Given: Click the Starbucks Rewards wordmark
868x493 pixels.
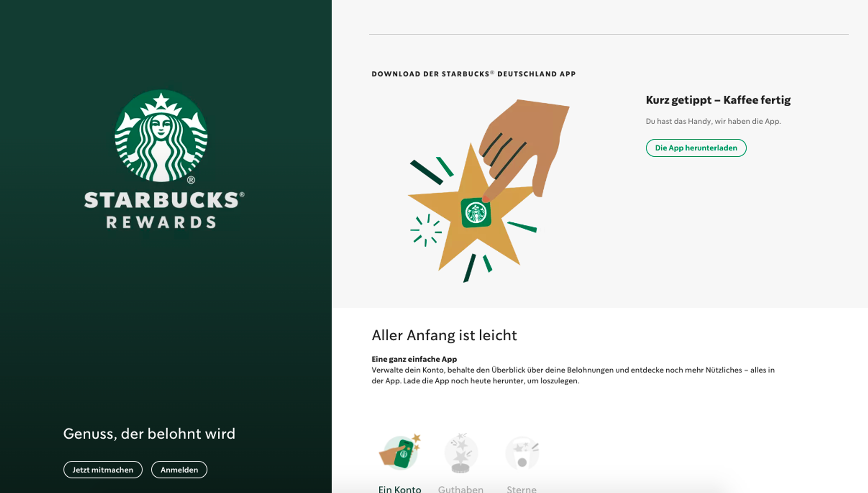Looking at the screenshot, I should [164, 210].
